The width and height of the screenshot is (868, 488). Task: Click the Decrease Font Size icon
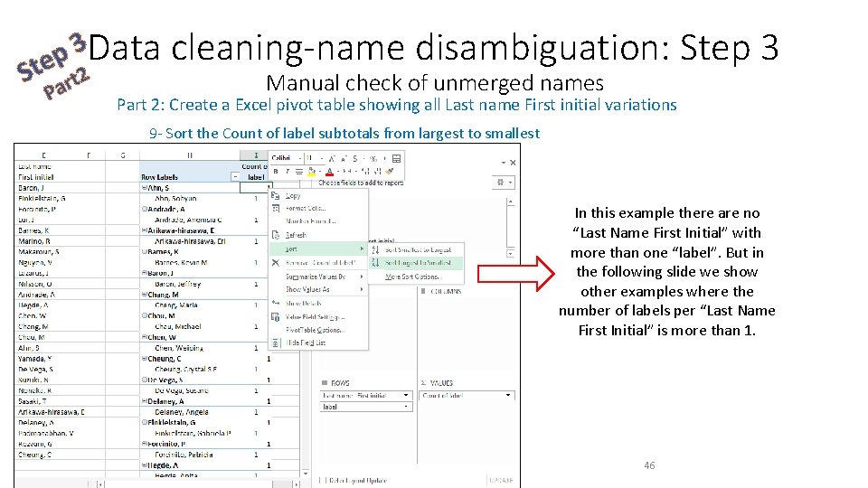pos(344,159)
